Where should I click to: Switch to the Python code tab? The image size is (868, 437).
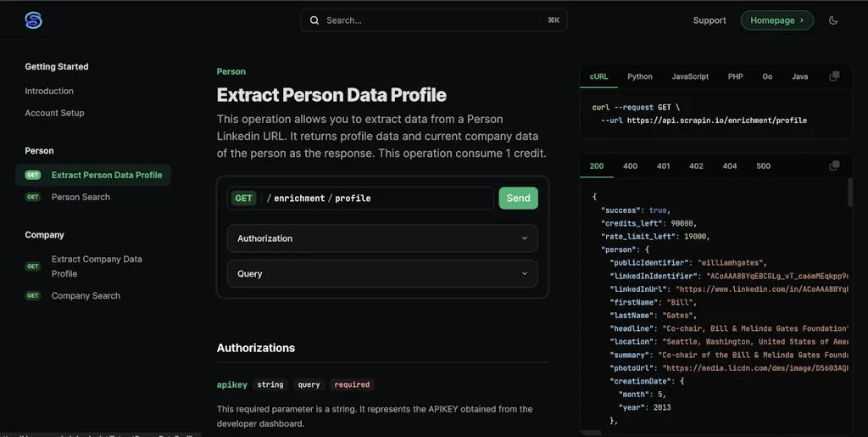click(x=640, y=76)
